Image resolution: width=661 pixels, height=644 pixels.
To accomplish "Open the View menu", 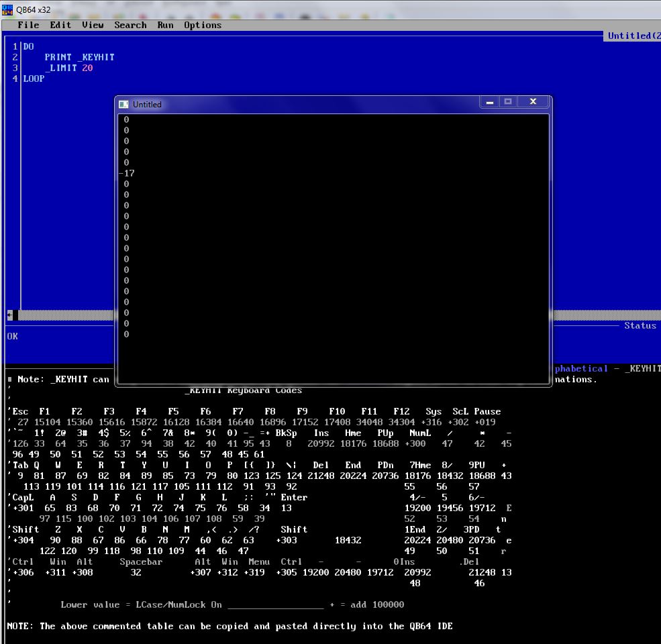I will point(93,25).
